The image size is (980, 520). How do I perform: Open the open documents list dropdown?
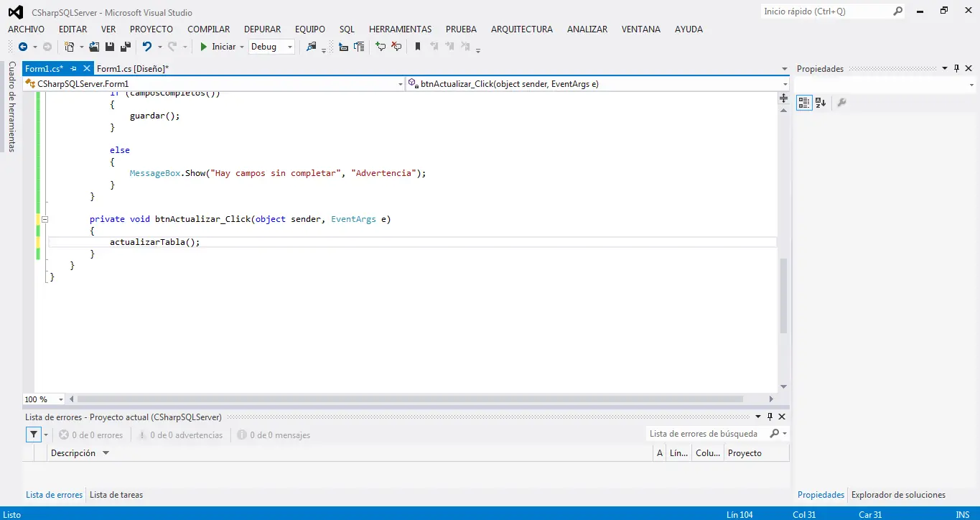click(x=785, y=69)
